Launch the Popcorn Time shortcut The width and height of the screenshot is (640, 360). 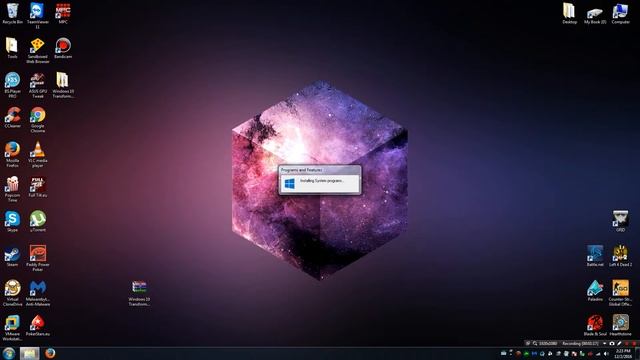pyautogui.click(x=12, y=189)
